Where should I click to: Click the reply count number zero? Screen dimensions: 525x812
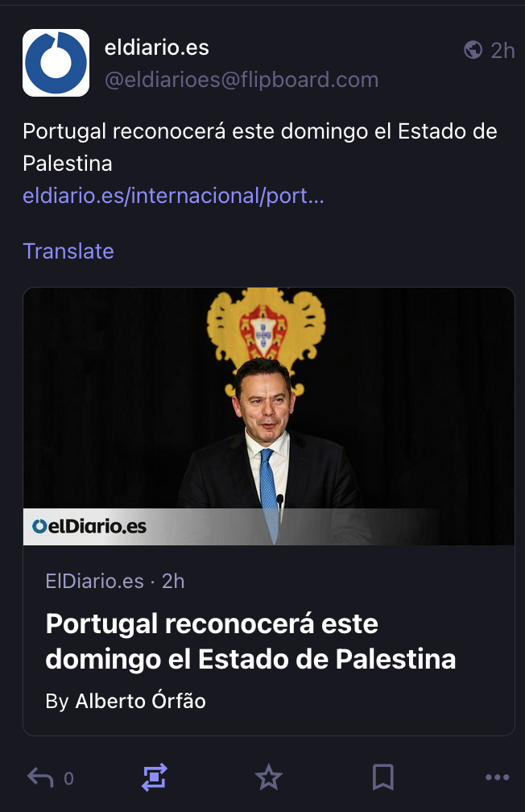pyautogui.click(x=68, y=778)
